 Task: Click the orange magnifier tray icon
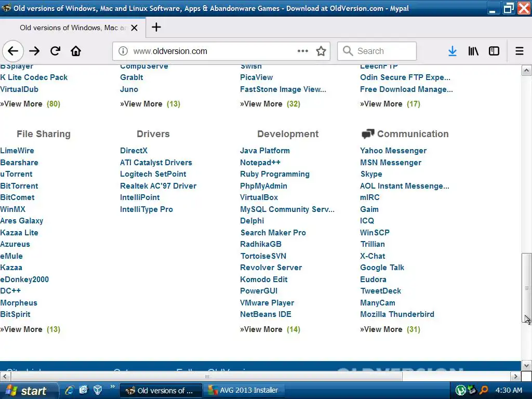tap(484, 390)
